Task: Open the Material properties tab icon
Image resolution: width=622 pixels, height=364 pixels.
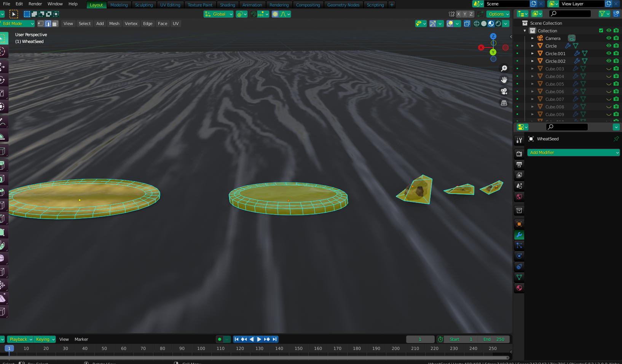Action: point(519,288)
